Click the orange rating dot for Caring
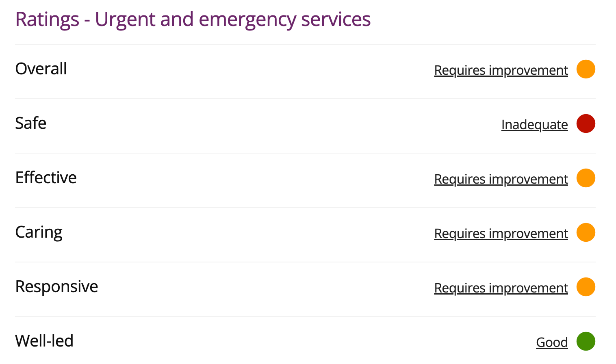The width and height of the screenshot is (616, 364). coord(586,232)
